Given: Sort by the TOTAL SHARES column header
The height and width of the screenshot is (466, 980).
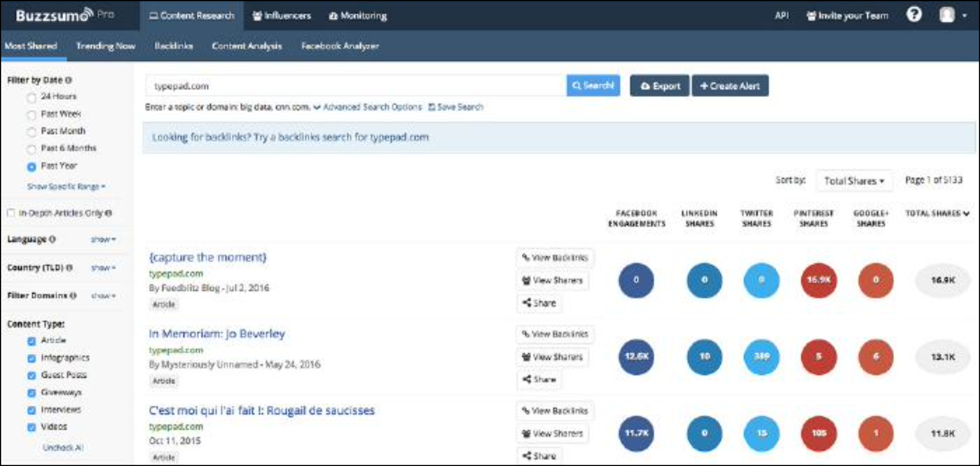Looking at the screenshot, I should 937,213.
